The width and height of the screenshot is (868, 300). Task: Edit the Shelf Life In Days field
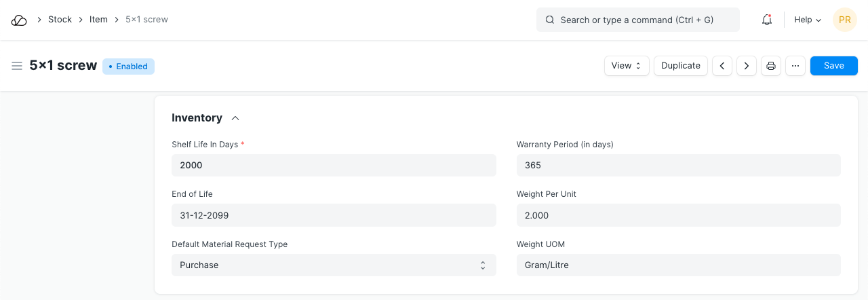click(x=334, y=166)
